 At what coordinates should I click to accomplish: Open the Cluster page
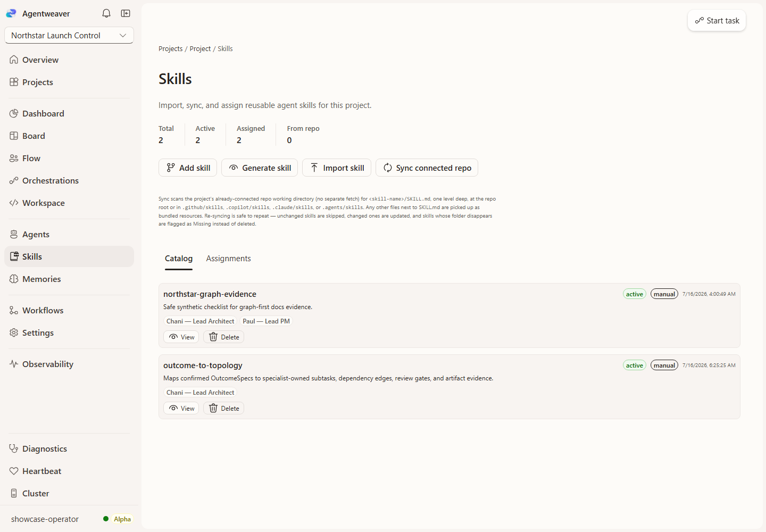coord(69,493)
